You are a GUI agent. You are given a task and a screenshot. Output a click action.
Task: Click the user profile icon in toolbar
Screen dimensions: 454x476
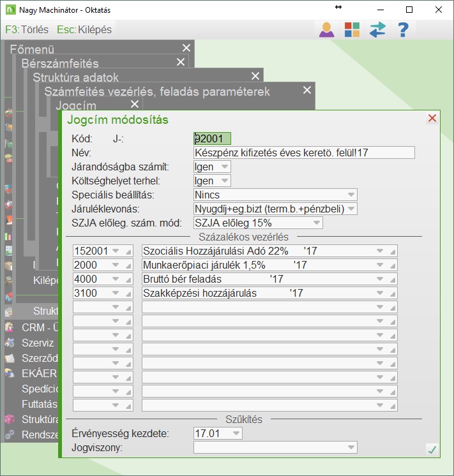point(327,30)
